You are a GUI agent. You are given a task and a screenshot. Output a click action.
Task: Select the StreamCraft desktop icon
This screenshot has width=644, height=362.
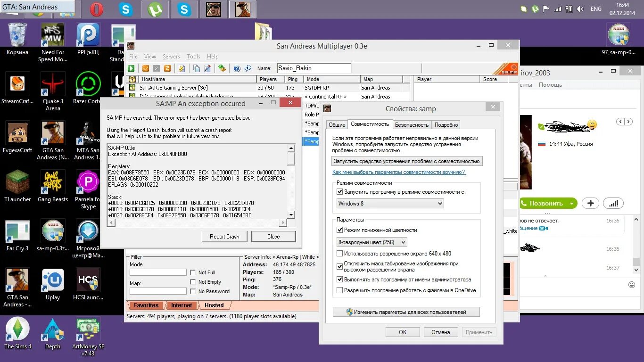(x=17, y=88)
